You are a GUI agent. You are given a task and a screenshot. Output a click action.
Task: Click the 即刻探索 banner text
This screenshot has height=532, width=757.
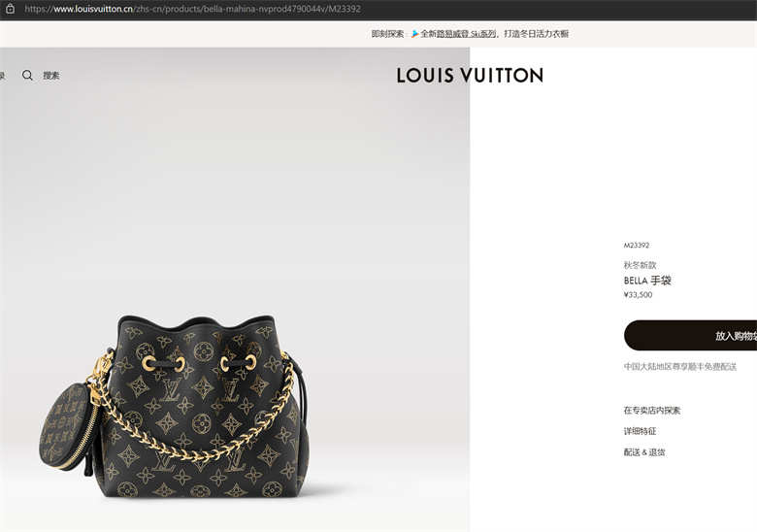coord(387,34)
